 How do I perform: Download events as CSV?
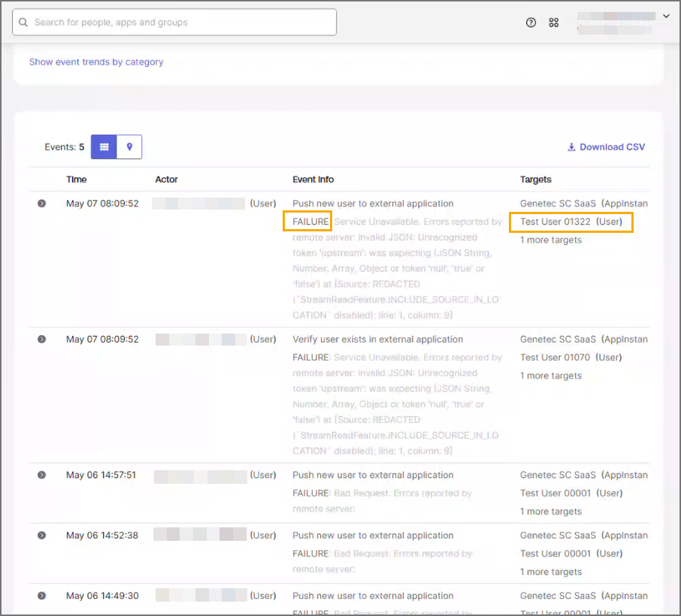(x=607, y=147)
